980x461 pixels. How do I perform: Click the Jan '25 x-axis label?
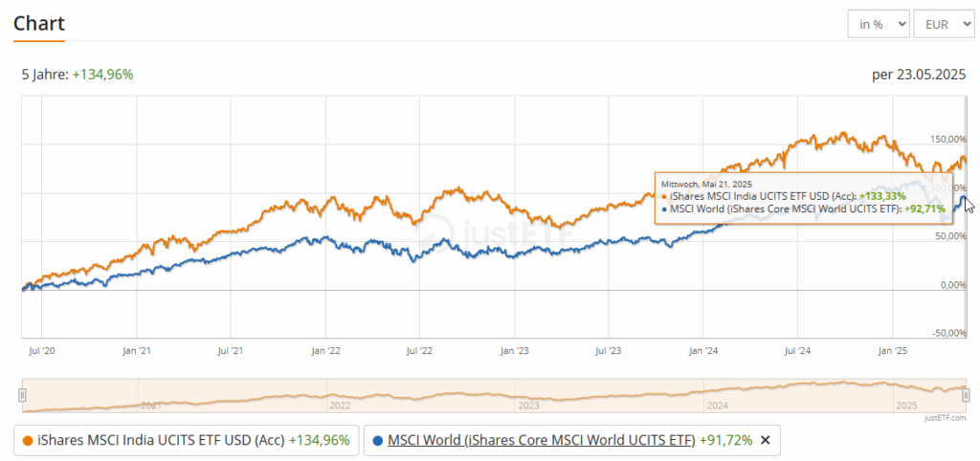(x=893, y=351)
